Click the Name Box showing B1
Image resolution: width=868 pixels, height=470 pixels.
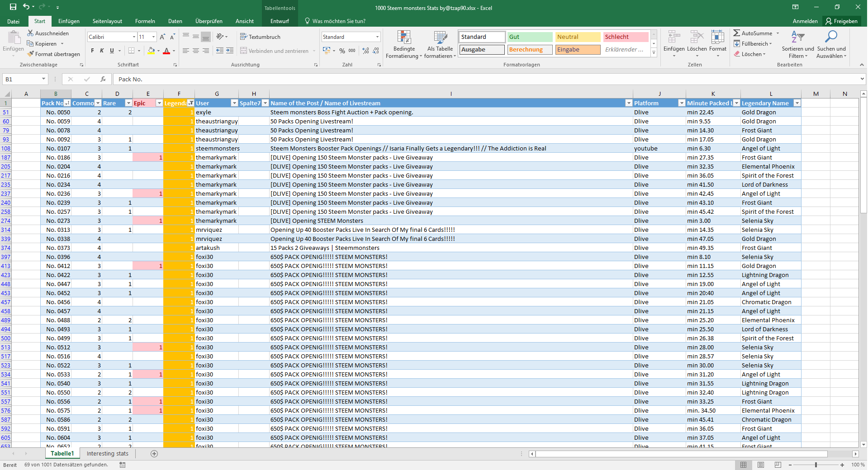[25, 79]
